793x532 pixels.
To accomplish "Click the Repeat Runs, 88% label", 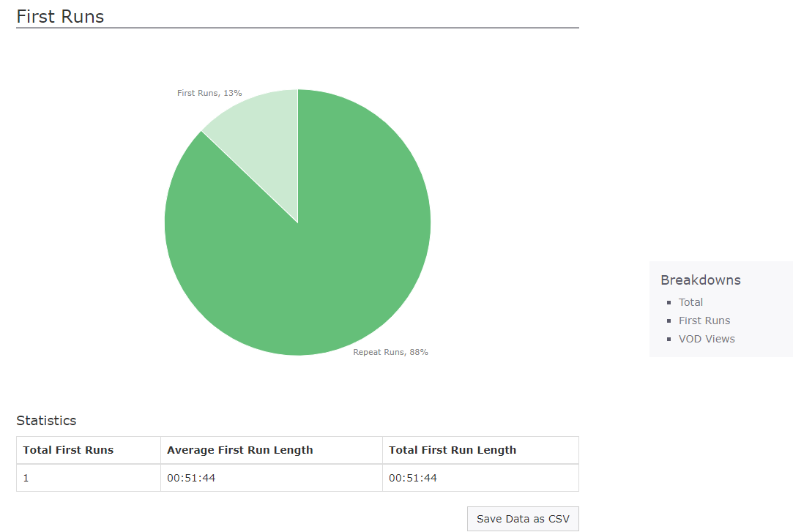I will 391,351.
